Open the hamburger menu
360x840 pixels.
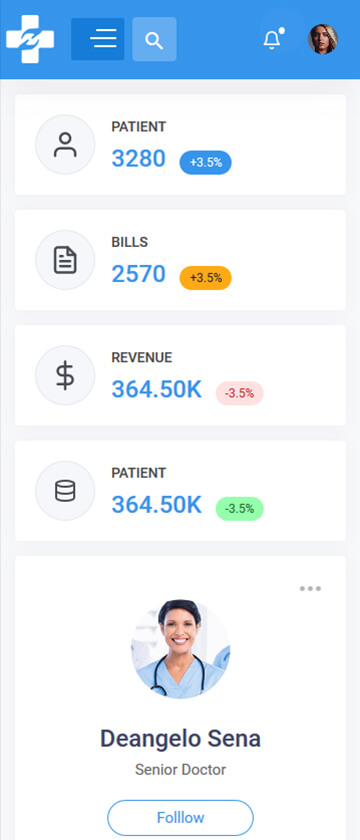pos(98,39)
